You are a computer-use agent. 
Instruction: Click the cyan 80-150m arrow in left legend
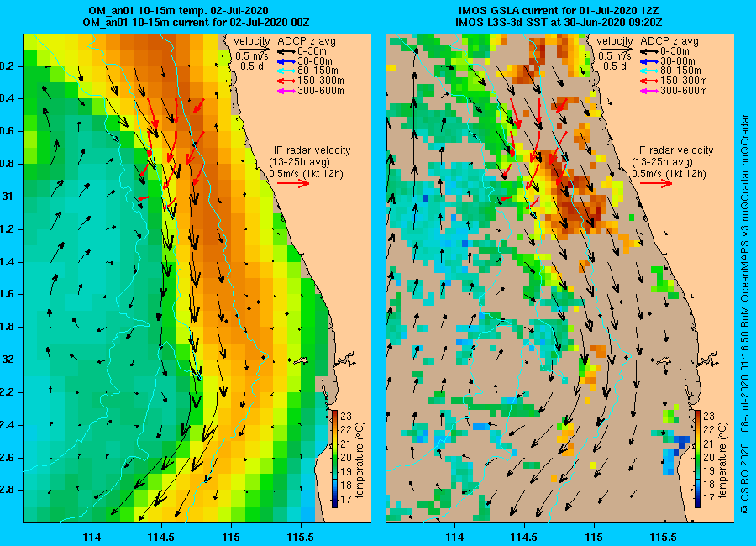click(286, 71)
